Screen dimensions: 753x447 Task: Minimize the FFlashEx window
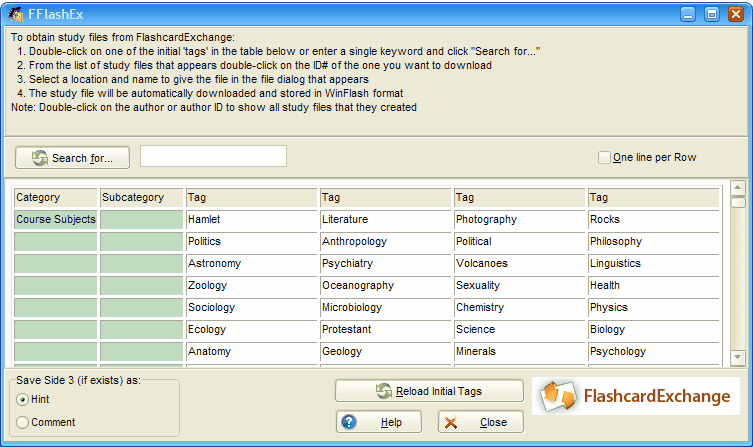(688, 14)
